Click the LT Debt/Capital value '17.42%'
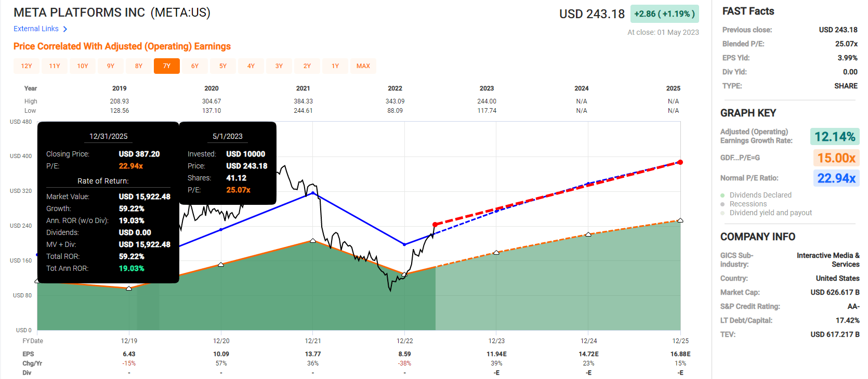Image resolution: width=868 pixels, height=379 pixels. click(x=847, y=320)
